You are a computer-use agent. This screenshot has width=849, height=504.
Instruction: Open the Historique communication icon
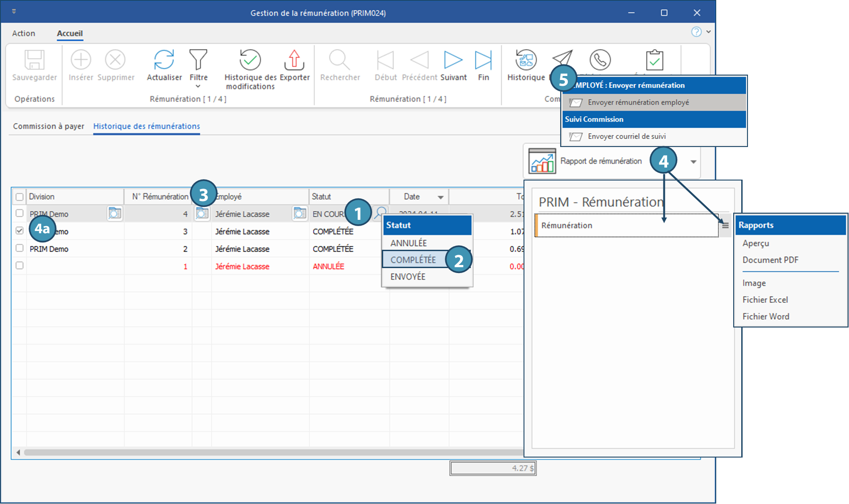tap(526, 60)
